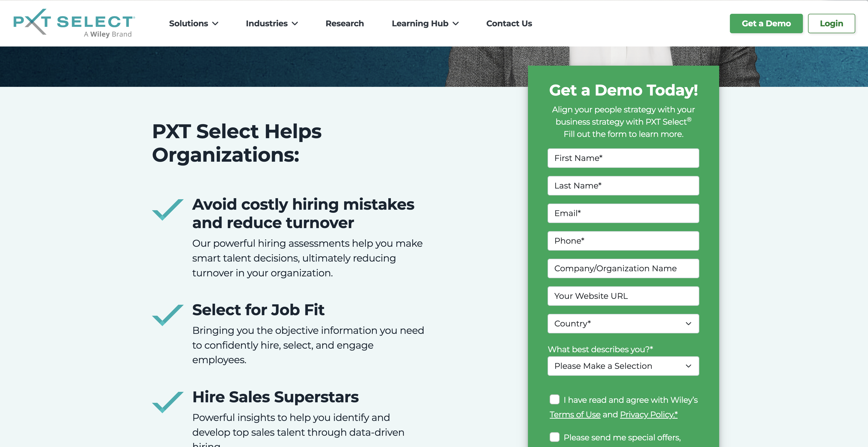Click the Hire Sales Superstars heading
Viewport: 868px width, 447px height.
click(275, 397)
